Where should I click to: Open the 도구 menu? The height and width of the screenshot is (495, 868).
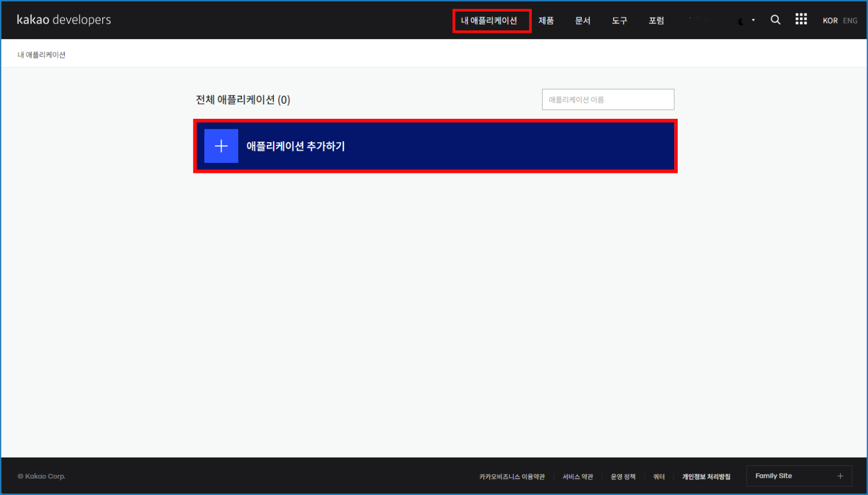point(619,21)
